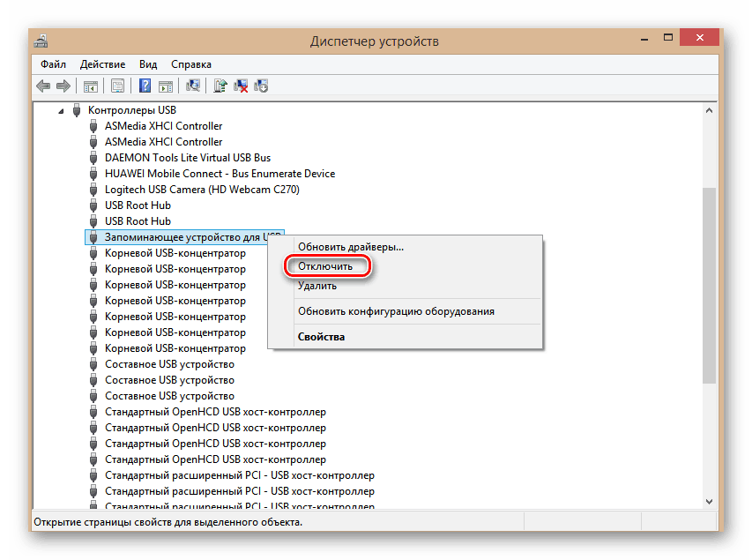Select HUAWEI Mobile Connect - Bus Enumerate Device
The width and height of the screenshot is (752, 560).
click(220, 174)
